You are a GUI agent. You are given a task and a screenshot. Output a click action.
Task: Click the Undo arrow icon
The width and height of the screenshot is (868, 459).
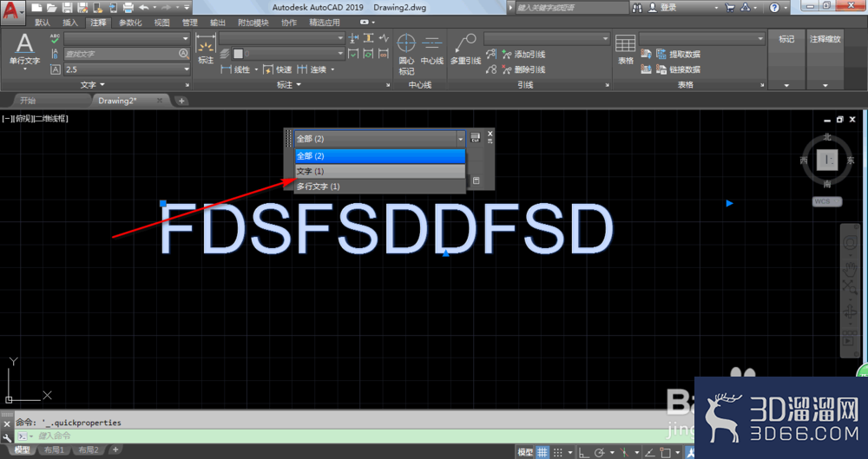click(x=144, y=7)
